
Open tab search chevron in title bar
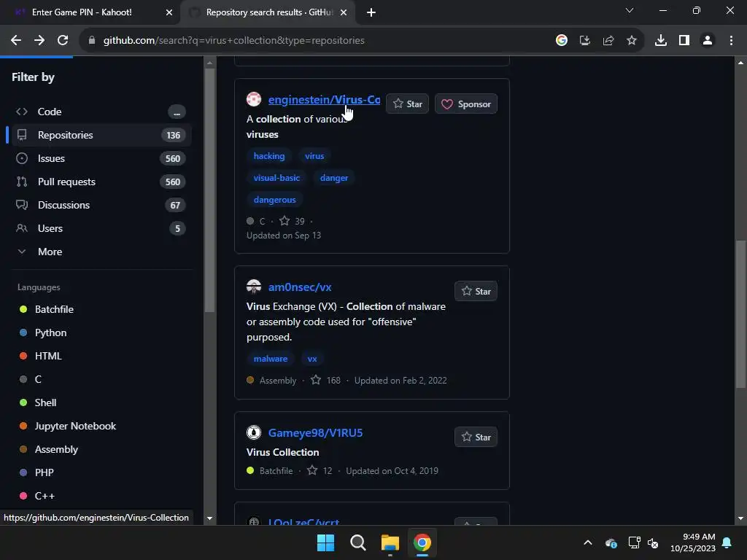tap(630, 10)
